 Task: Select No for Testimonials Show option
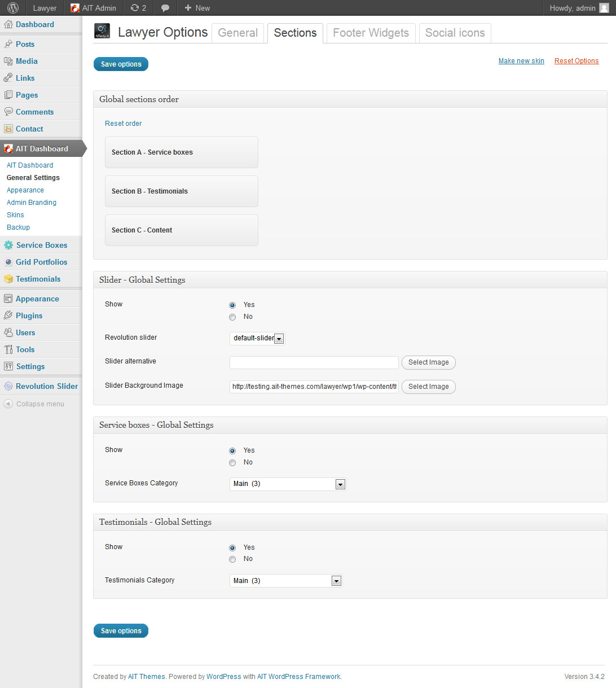point(232,559)
